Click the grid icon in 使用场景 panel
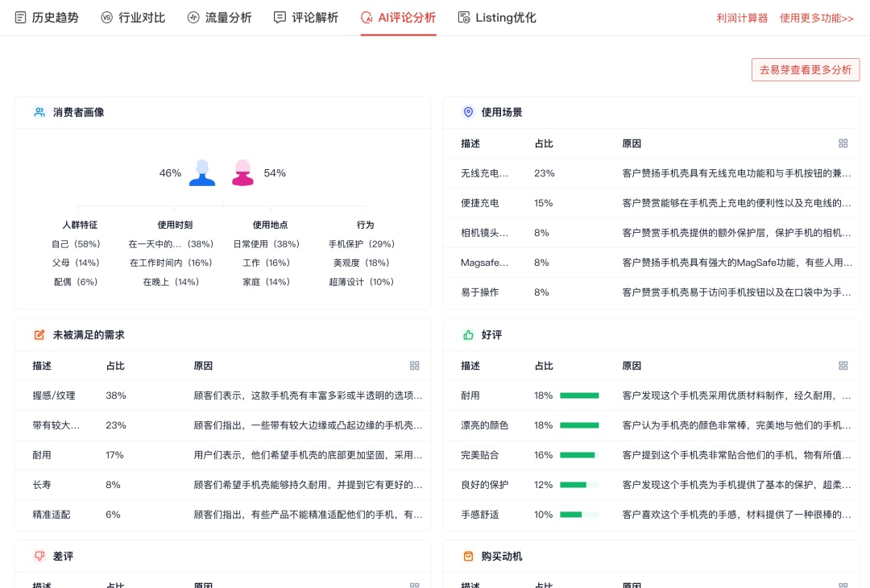Screen dimensions: 870x588 tap(843, 143)
